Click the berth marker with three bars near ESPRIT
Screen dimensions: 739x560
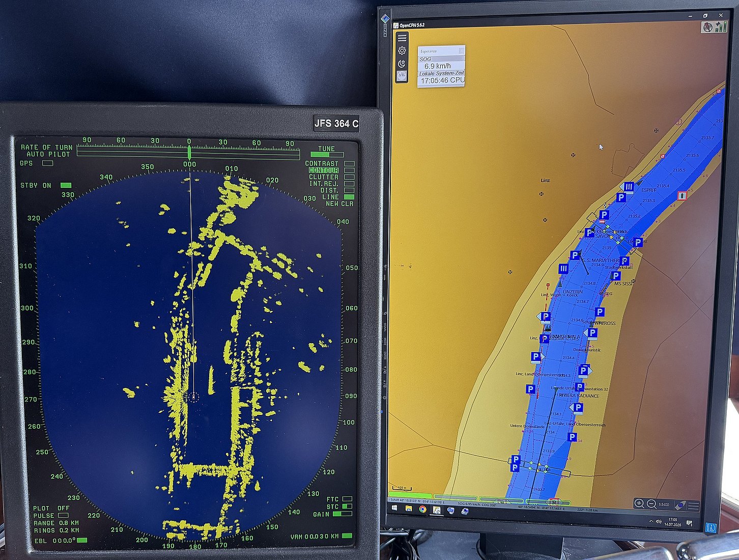tap(629, 187)
